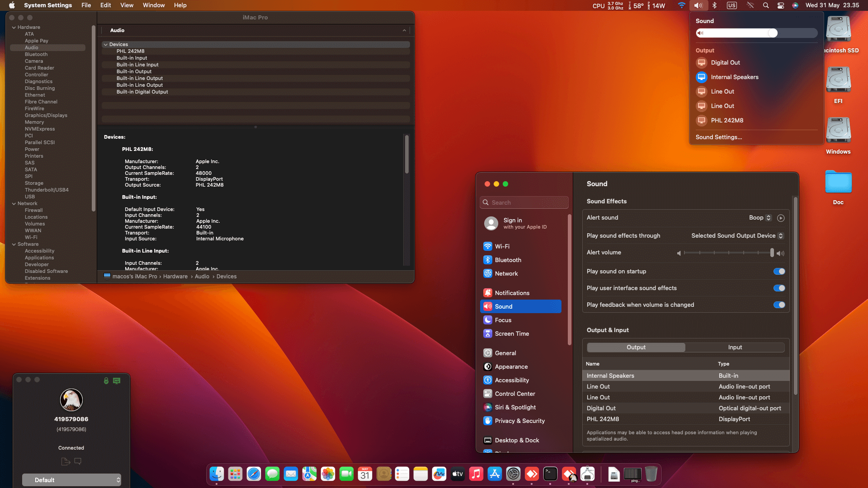Open Spotlight search magnifier in menu bar
The image size is (868, 488).
point(765,5)
